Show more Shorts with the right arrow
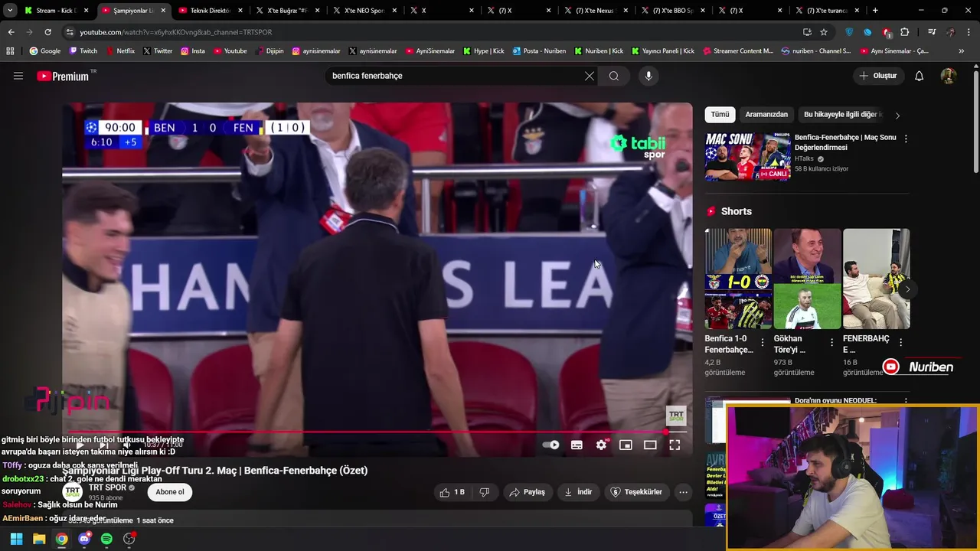 tap(907, 289)
